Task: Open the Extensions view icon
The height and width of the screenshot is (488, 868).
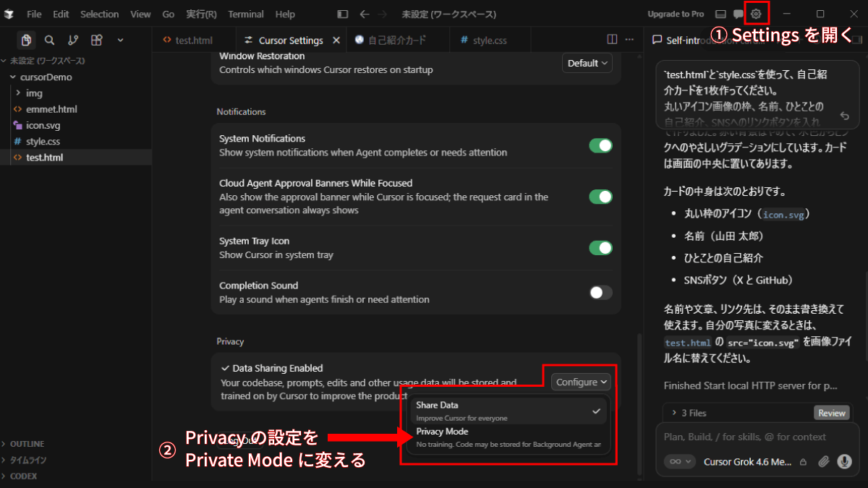Action: point(96,40)
